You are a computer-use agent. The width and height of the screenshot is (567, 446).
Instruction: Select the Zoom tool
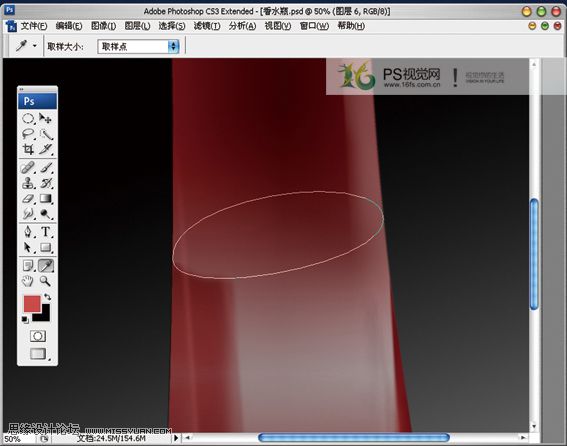pos(46,281)
